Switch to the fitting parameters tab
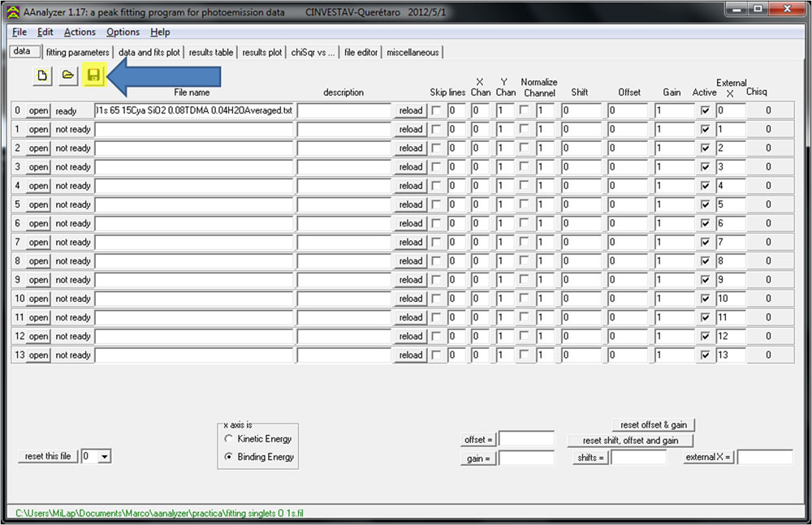This screenshot has height=525, width=812. coord(77,53)
